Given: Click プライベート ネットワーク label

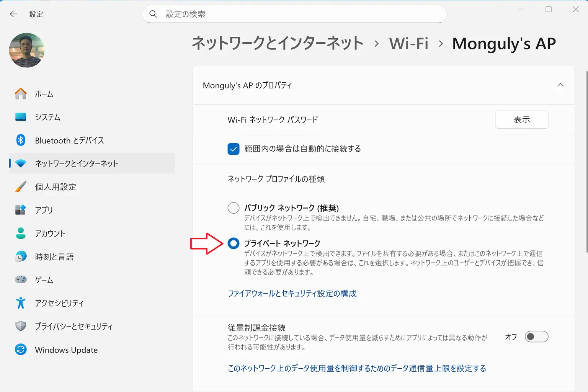Looking at the screenshot, I should [282, 243].
